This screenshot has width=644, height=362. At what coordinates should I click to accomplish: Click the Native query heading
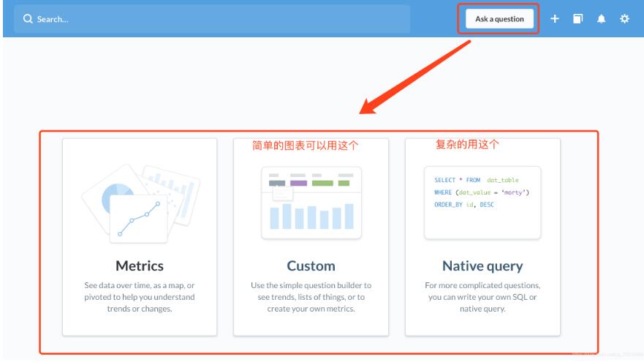482,265
